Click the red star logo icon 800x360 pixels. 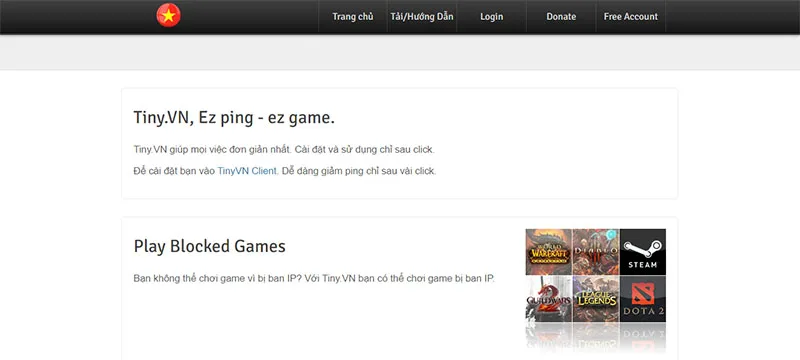coord(168,16)
